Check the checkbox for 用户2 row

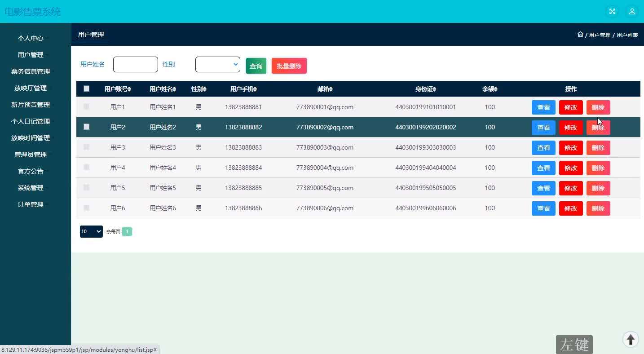point(87,127)
